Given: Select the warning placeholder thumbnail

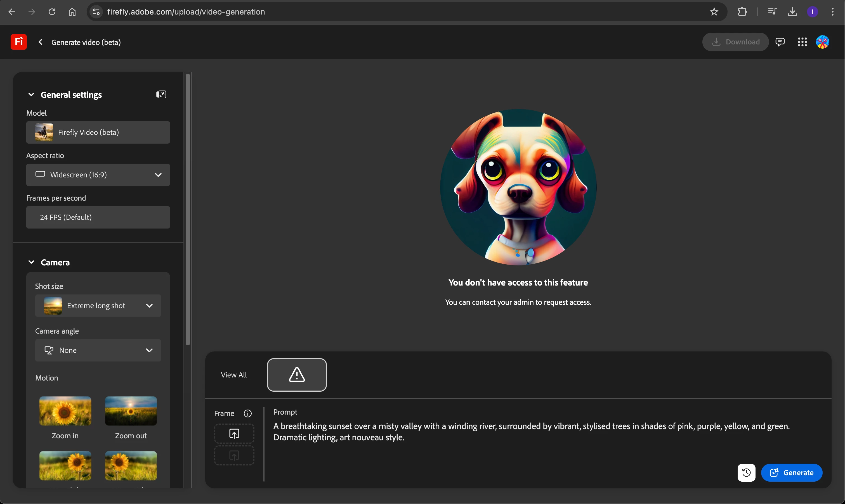Looking at the screenshot, I should 297,375.
